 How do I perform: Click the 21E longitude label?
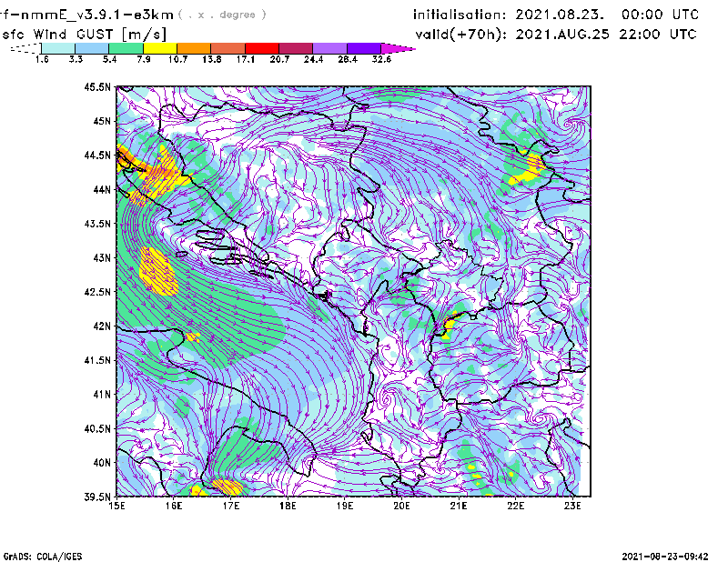point(459,506)
